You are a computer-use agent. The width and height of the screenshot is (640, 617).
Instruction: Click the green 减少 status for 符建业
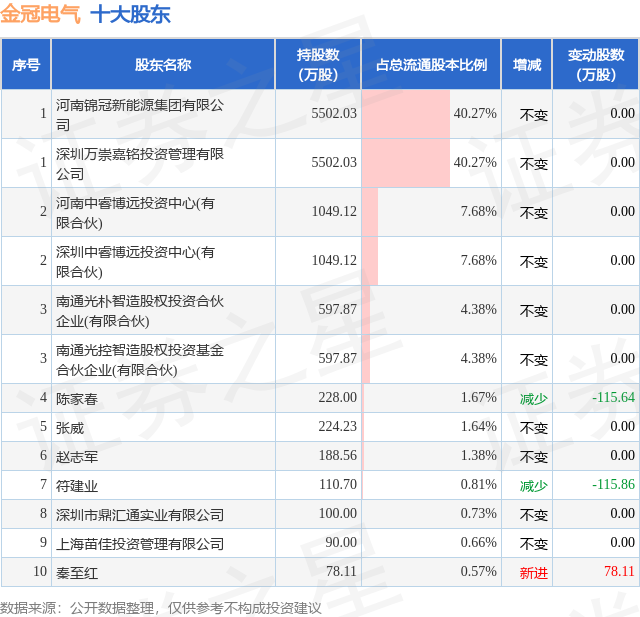(533, 486)
